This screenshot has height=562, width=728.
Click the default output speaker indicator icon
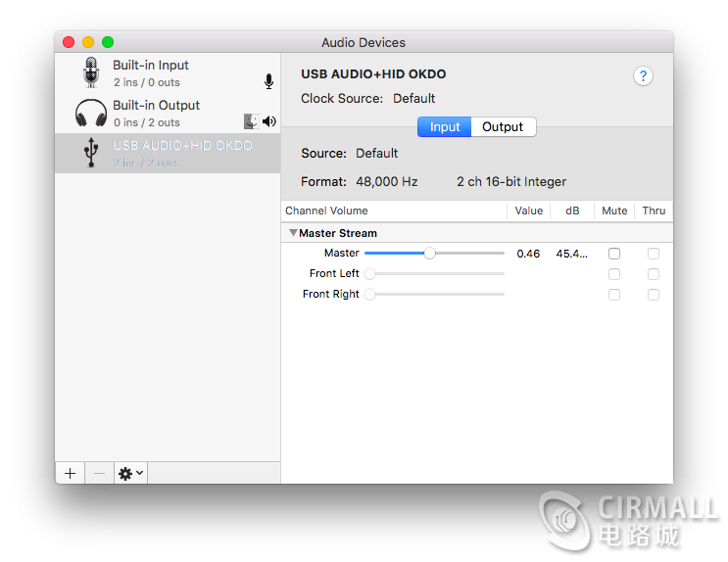pyautogui.click(x=269, y=121)
